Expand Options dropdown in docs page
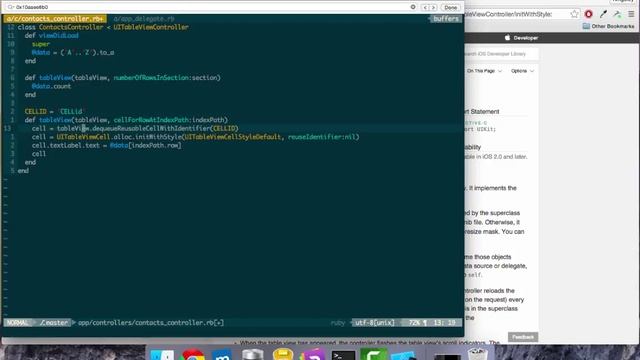Image resolution: width=640 pixels, height=360 pixels. [522, 71]
